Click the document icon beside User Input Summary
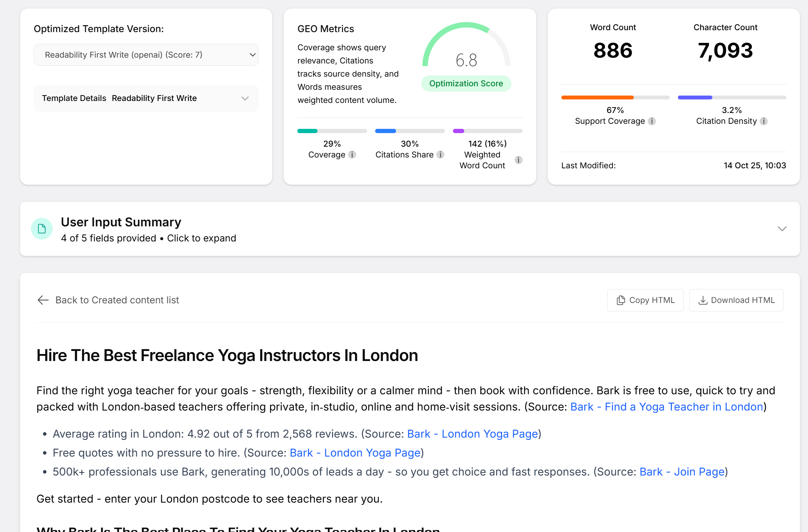808x532 pixels. [41, 229]
